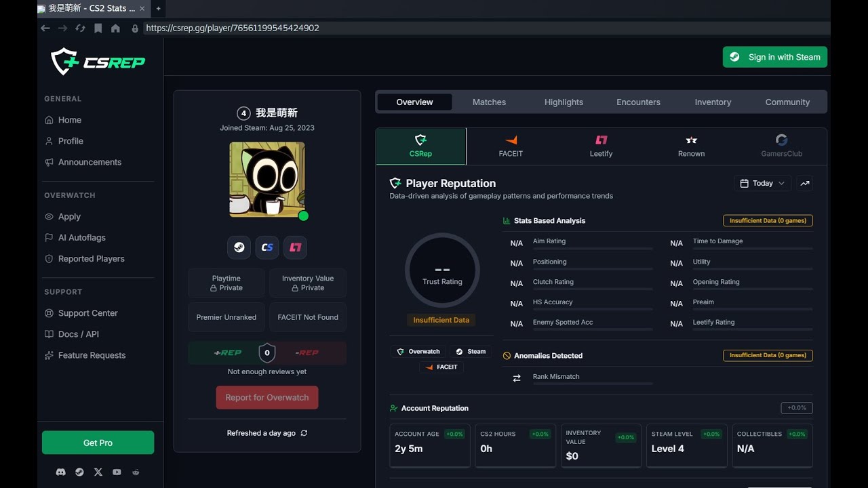The width and height of the screenshot is (868, 488).
Task: Switch to the Encounters tab
Action: (638, 102)
